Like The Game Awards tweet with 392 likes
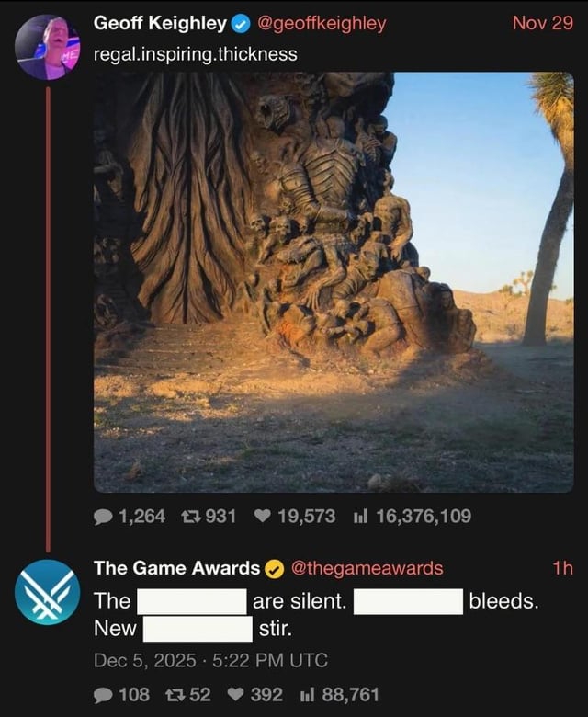 coord(235,695)
